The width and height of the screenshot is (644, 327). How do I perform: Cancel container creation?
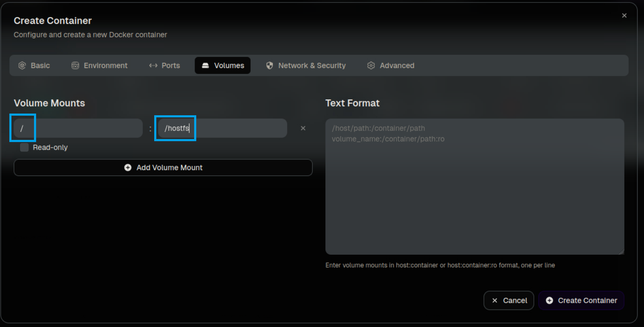coord(509,301)
